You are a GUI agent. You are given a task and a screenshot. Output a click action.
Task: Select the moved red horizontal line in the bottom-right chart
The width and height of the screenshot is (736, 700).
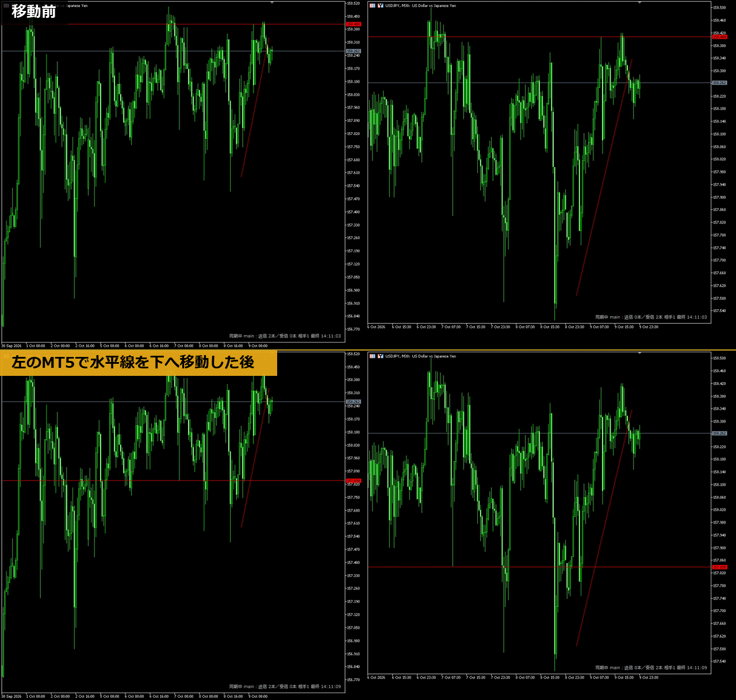pos(539,567)
